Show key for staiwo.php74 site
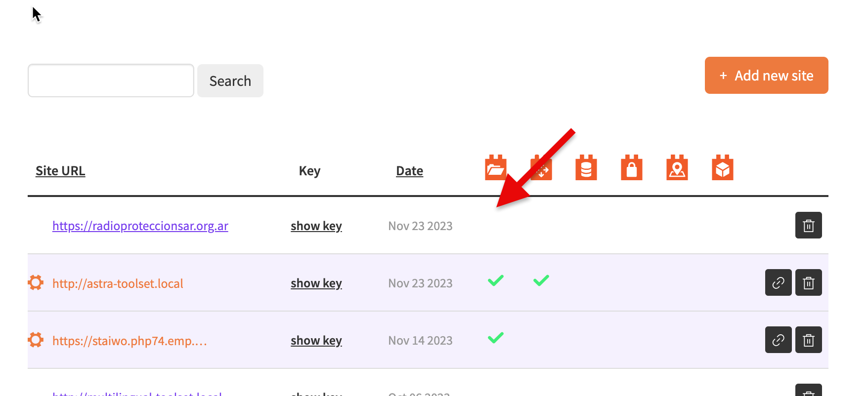This screenshot has width=868, height=396. coord(316,341)
